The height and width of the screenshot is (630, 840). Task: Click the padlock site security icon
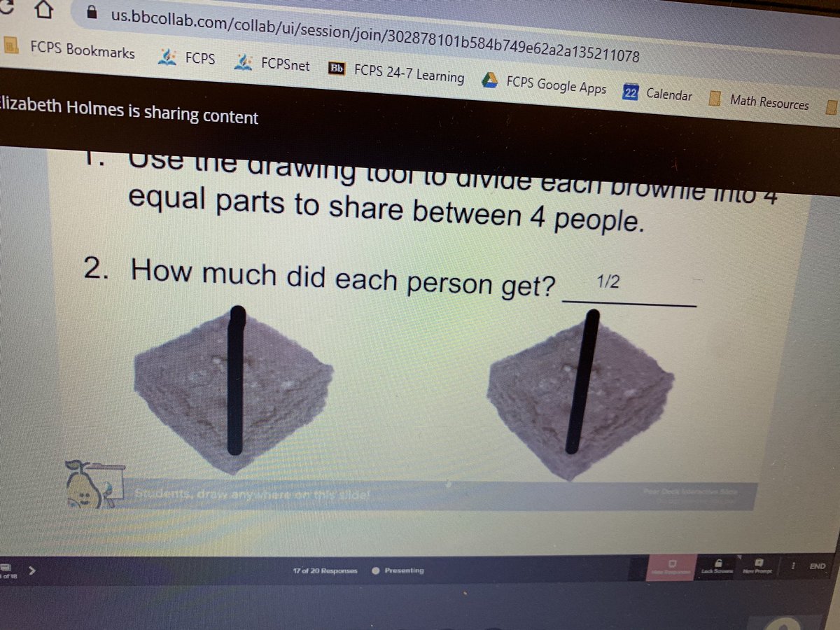pos(90,12)
